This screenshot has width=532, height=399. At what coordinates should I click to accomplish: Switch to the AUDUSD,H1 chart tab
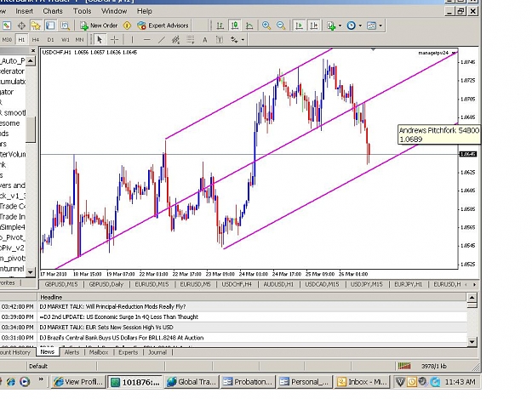pyautogui.click(x=278, y=284)
